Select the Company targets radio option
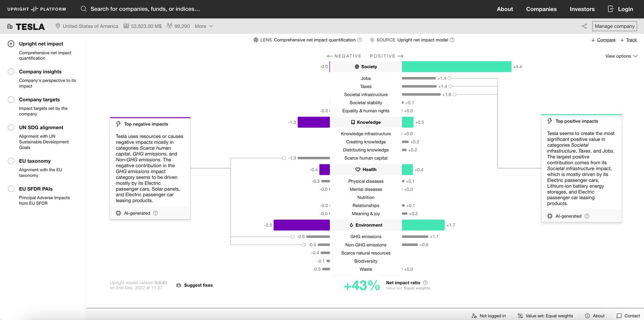 pos(11,100)
